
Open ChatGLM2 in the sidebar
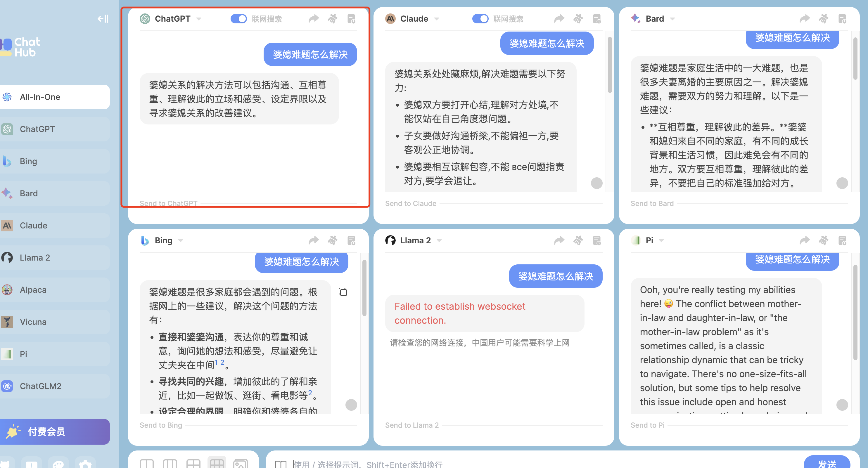coord(55,386)
